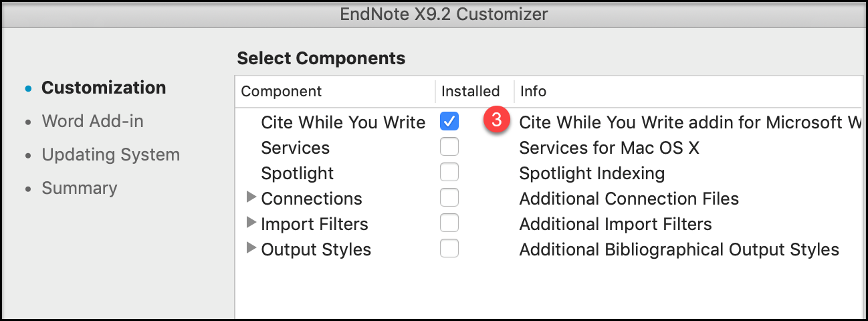Select the Customization step in sidebar
This screenshot has width=868, height=321.
coord(104,88)
